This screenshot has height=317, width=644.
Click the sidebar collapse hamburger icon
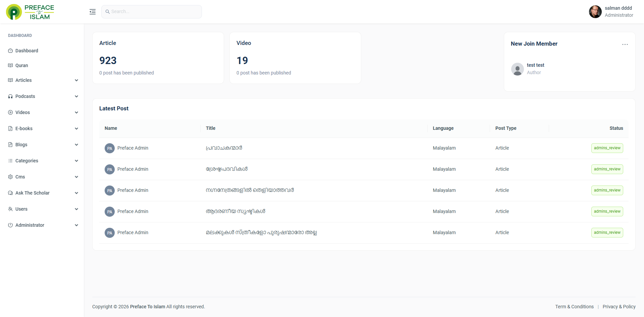(x=93, y=12)
